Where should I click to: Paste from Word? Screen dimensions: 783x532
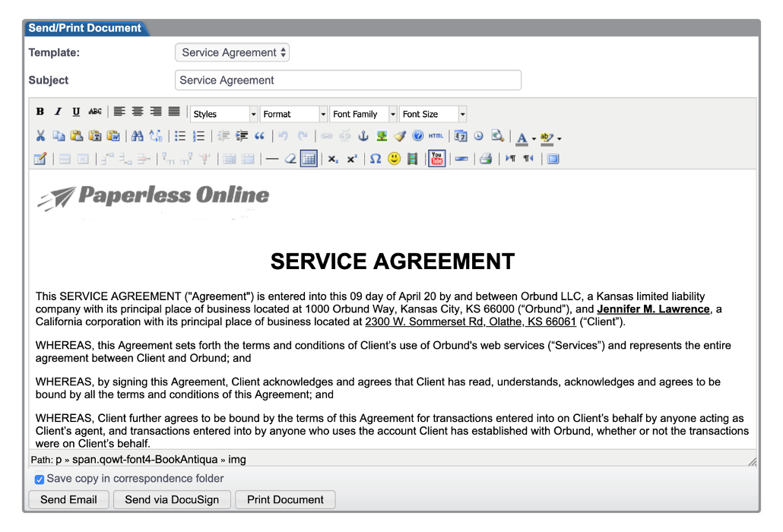(113, 136)
